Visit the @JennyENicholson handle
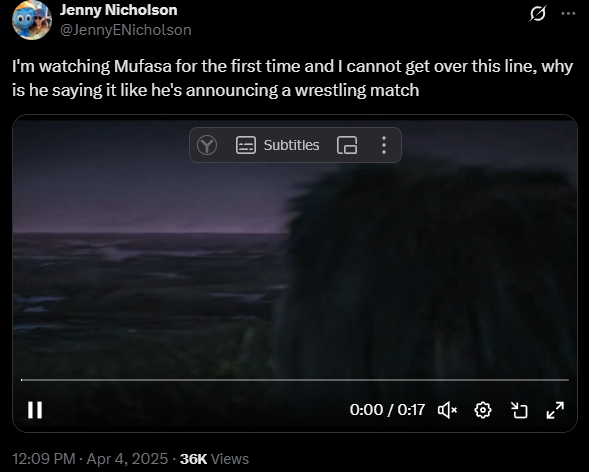The width and height of the screenshot is (589, 472). pyautogui.click(x=125, y=30)
